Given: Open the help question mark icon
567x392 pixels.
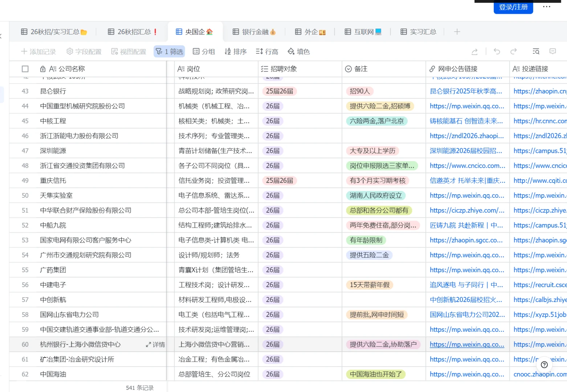Looking at the screenshot, I should coord(544,365).
